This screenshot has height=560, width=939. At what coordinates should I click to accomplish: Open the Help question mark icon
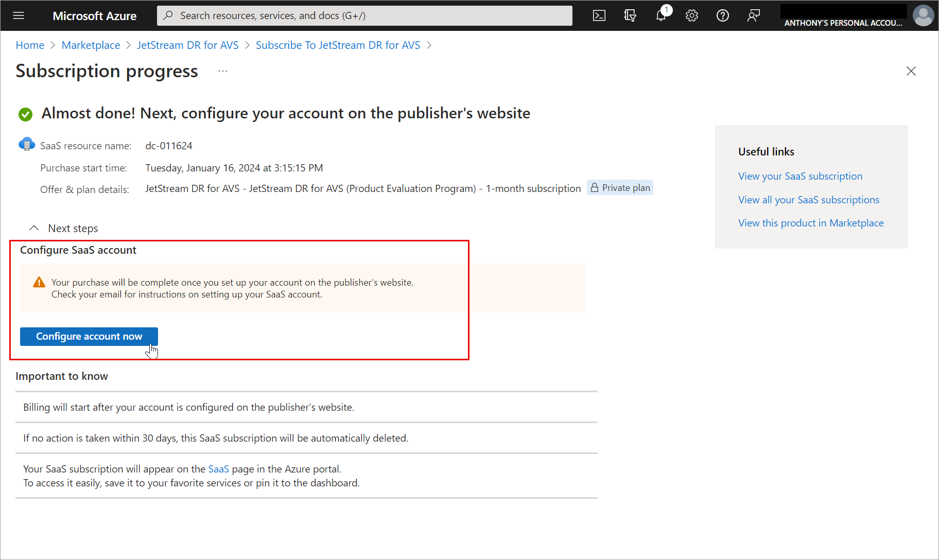pyautogui.click(x=723, y=15)
